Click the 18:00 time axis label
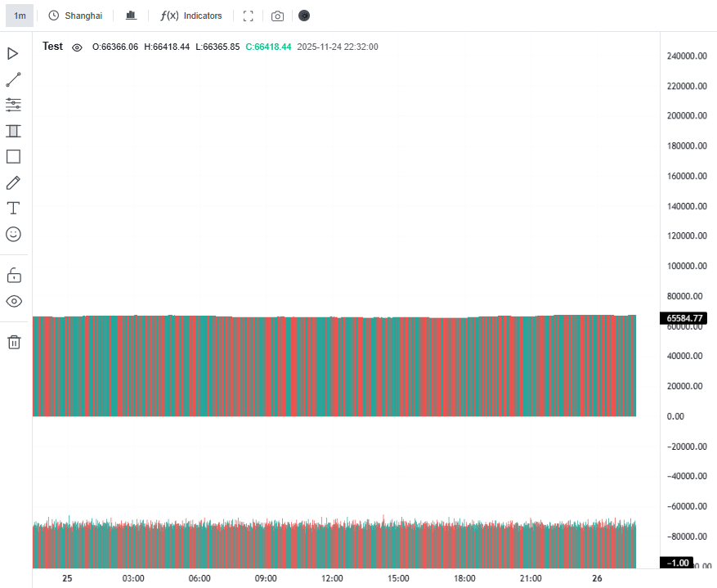717x588 pixels. click(464, 578)
